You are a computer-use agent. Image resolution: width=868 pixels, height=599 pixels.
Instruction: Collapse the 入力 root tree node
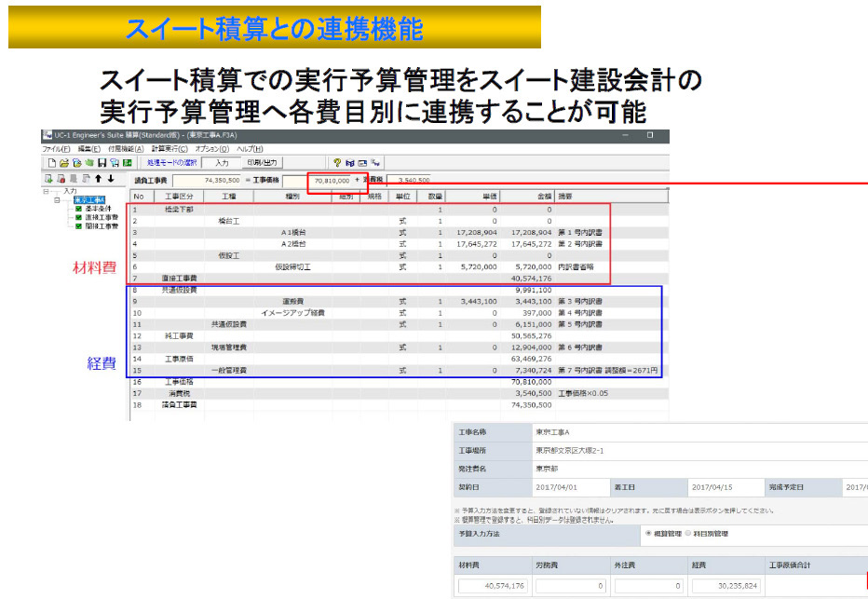[46, 192]
